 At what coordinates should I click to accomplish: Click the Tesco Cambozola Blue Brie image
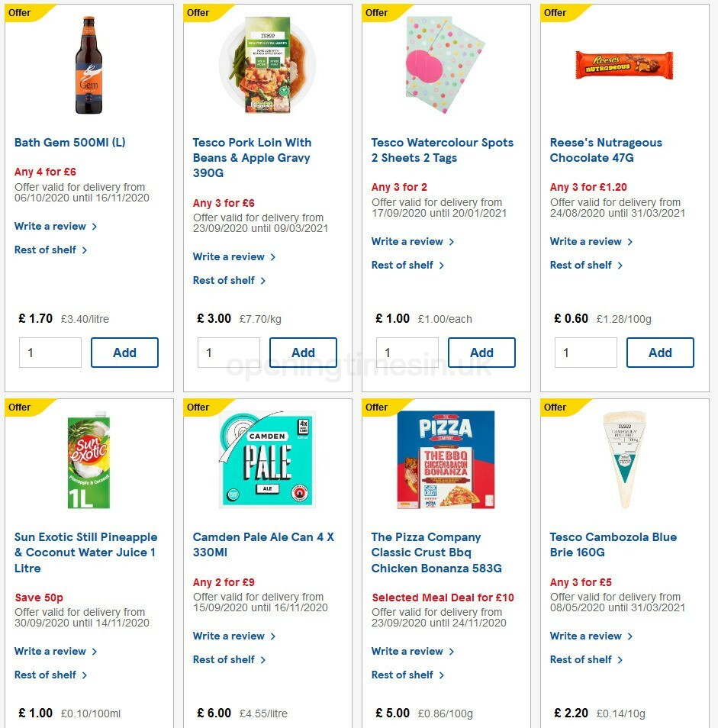coord(623,458)
